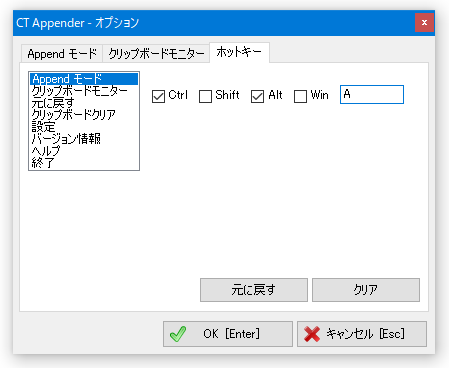449x368 pixels.
Task: Click the green checkmark icon on OK
Action: (x=178, y=334)
